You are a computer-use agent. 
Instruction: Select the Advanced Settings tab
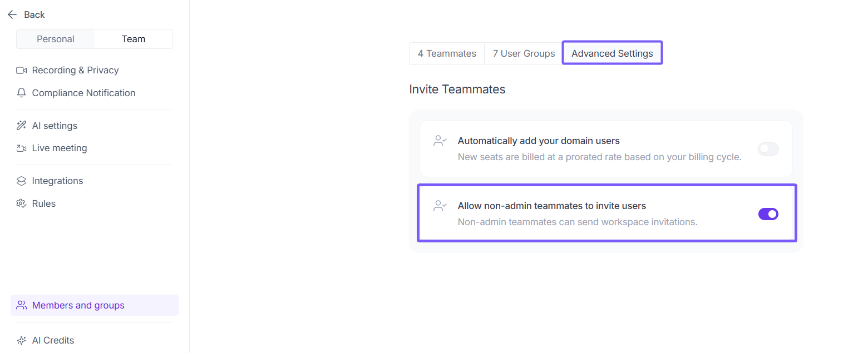tap(612, 53)
